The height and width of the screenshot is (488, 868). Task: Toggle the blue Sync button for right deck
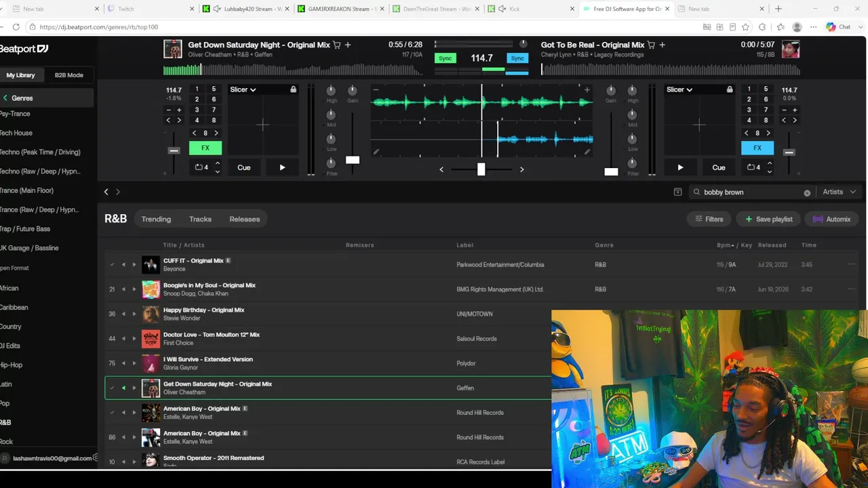517,58
